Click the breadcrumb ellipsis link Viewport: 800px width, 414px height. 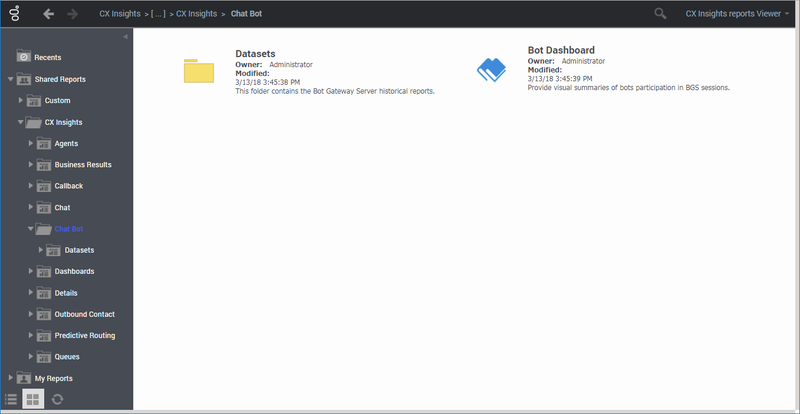[159, 14]
